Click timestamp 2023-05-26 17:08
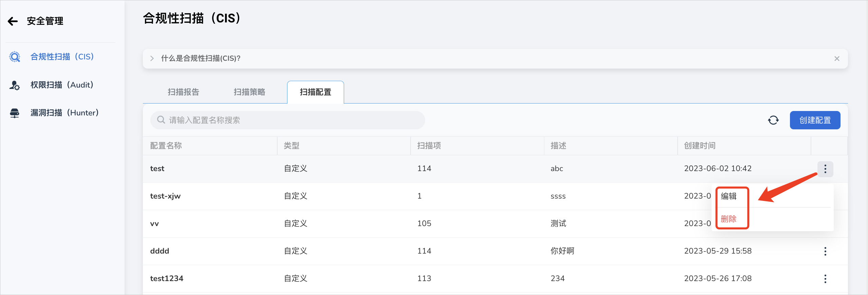Screen dimensions: 868x295 tap(718, 279)
